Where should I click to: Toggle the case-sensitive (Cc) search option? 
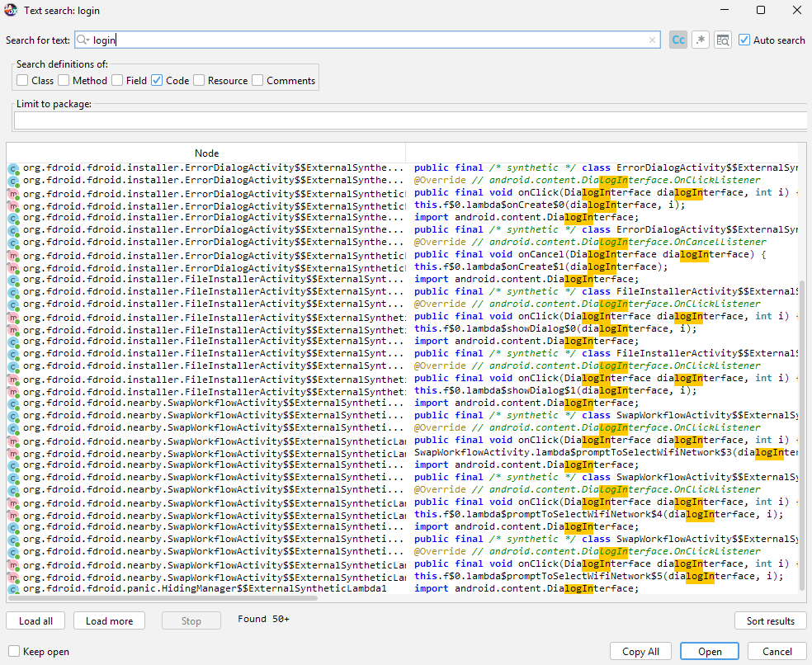(678, 40)
